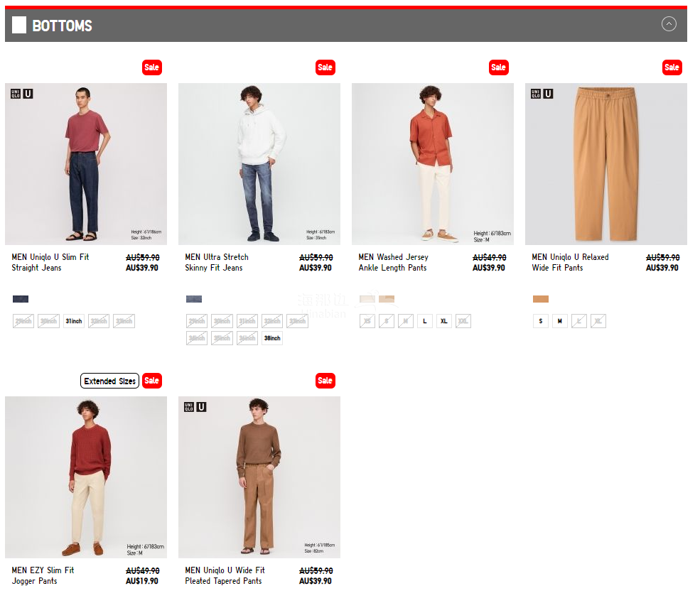700x608 pixels.
Task: Select the tan swatch for Relaxed Wide Fit Pants
Action: pos(541,299)
